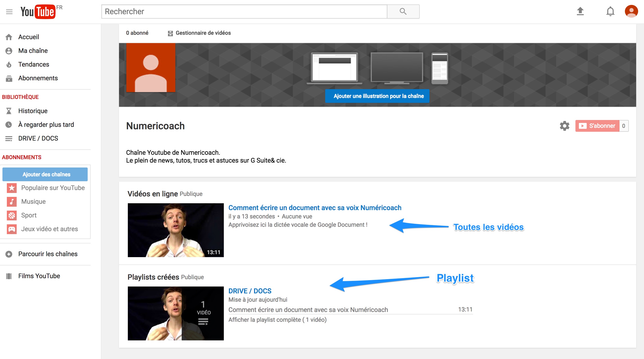Screen dimensions: 644x359
Task: Click the Musique note icon
Action: pos(12,202)
